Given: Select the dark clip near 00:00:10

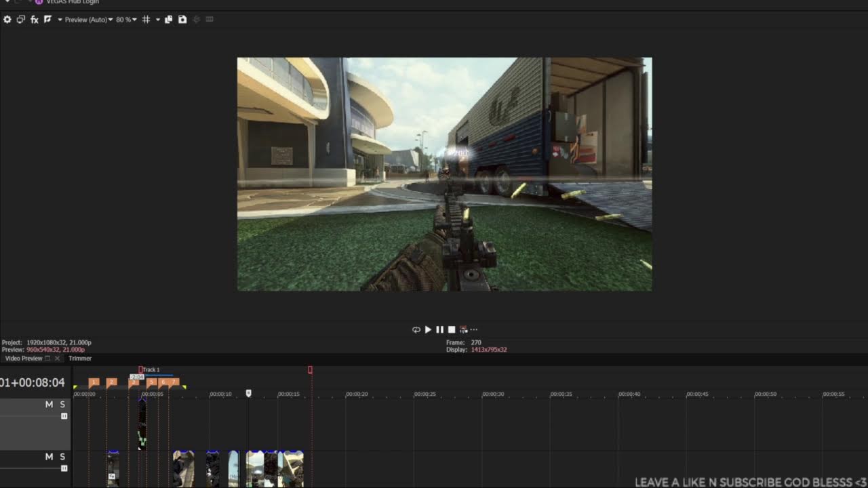Looking at the screenshot, I should coord(212,469).
